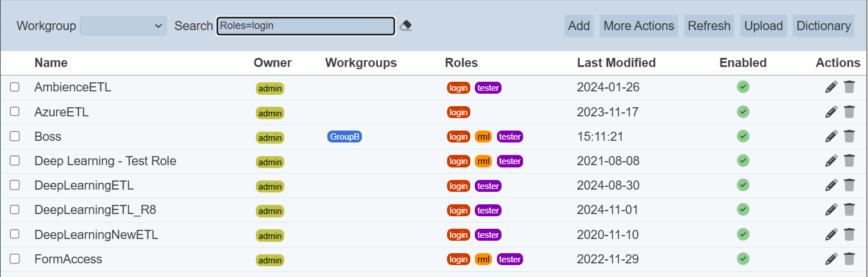Clear search using the eraser icon
Screen dimensions: 868x277
tap(405, 26)
